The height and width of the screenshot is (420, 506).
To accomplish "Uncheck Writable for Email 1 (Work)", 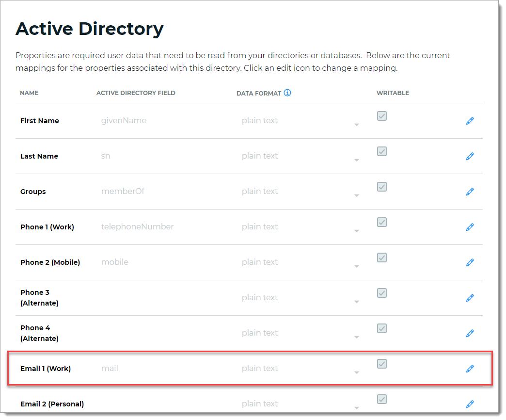I will 381,364.
